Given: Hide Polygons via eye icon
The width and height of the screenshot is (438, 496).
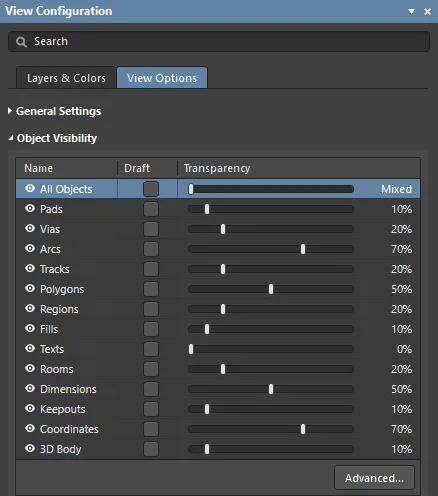Looking at the screenshot, I should tap(30, 289).
